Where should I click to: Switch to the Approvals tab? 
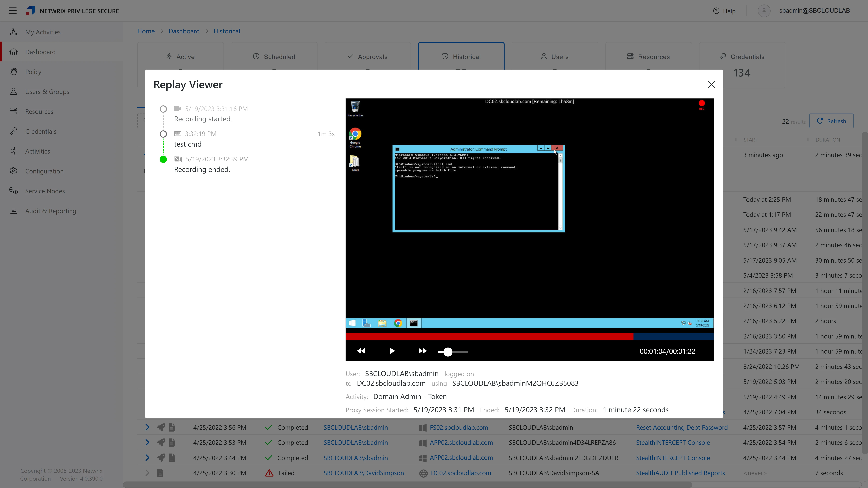(368, 57)
